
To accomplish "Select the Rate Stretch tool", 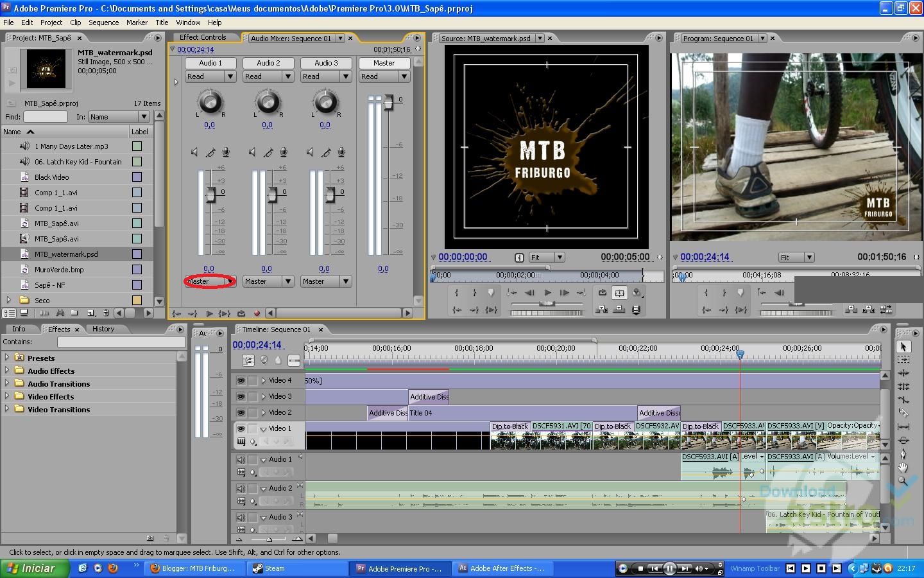I will pyautogui.click(x=903, y=399).
